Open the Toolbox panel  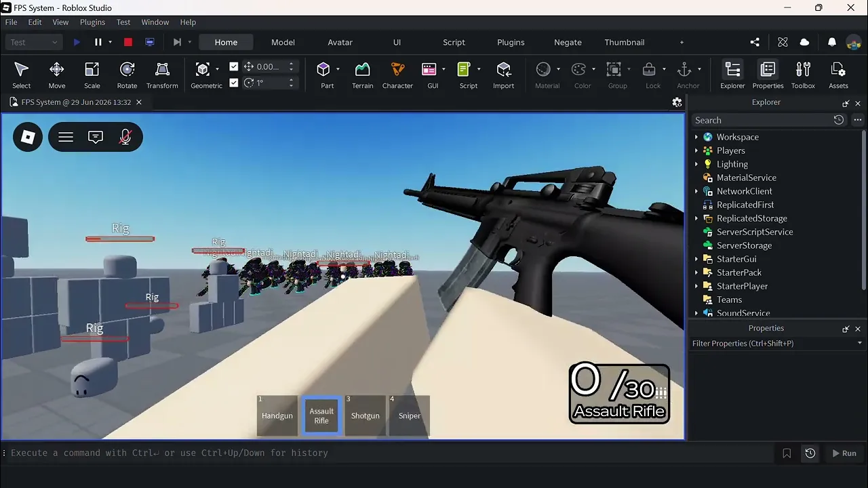(803, 75)
